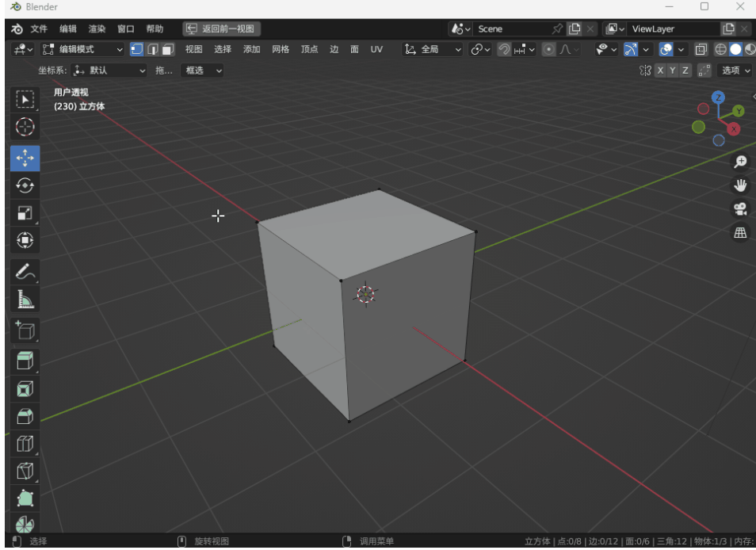Click the Scene name field
The height and width of the screenshot is (550, 756).
pyautogui.click(x=511, y=29)
